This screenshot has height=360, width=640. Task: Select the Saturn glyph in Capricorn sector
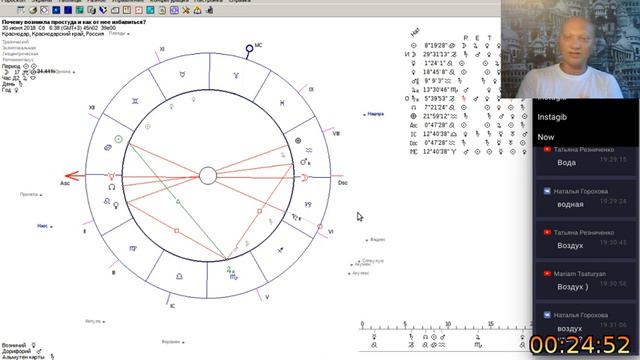click(296, 218)
